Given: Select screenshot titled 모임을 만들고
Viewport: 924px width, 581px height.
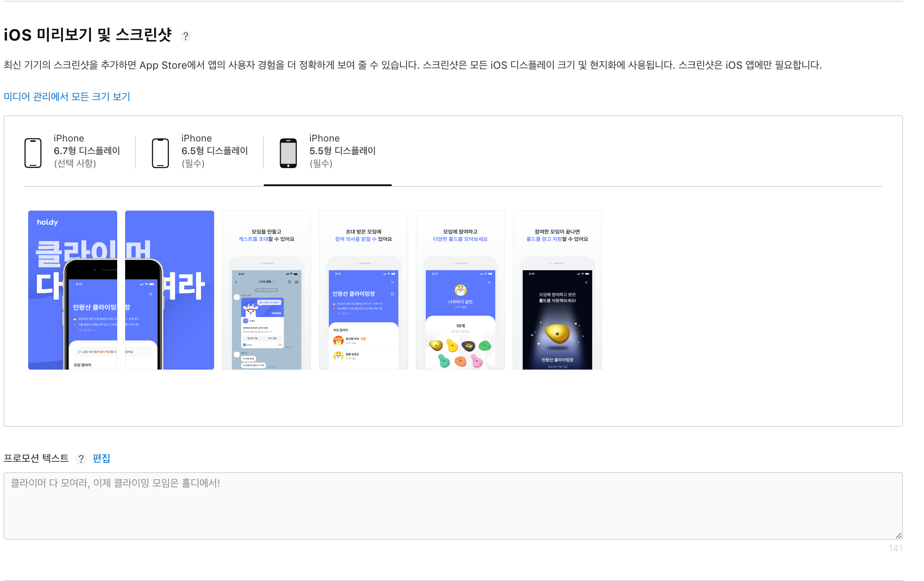Looking at the screenshot, I should coord(267,290).
